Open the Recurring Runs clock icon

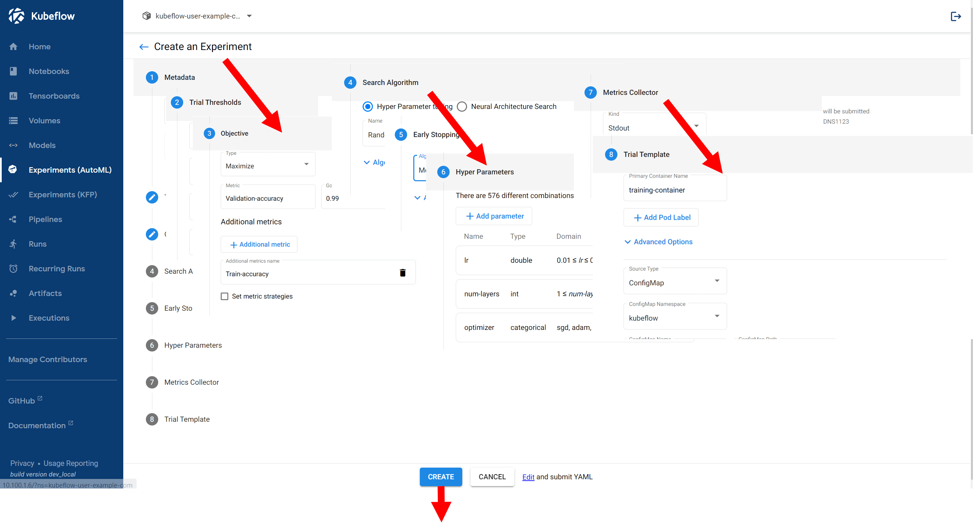(x=13, y=268)
